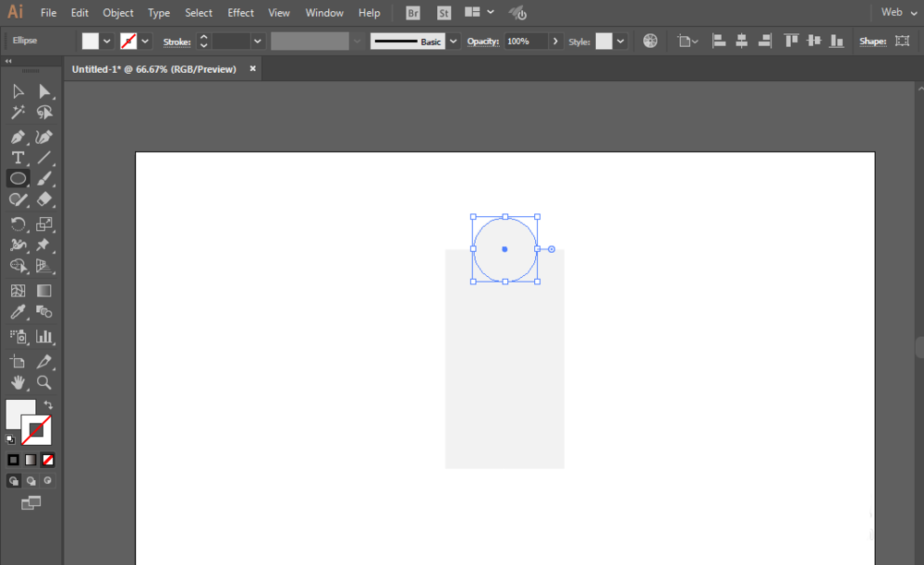Open Adobe Bridge via Br icon
This screenshot has height=565, width=924.
(414, 13)
